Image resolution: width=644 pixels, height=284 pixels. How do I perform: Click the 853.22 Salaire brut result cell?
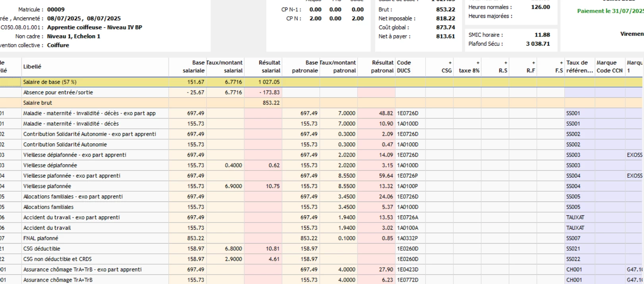271,103
